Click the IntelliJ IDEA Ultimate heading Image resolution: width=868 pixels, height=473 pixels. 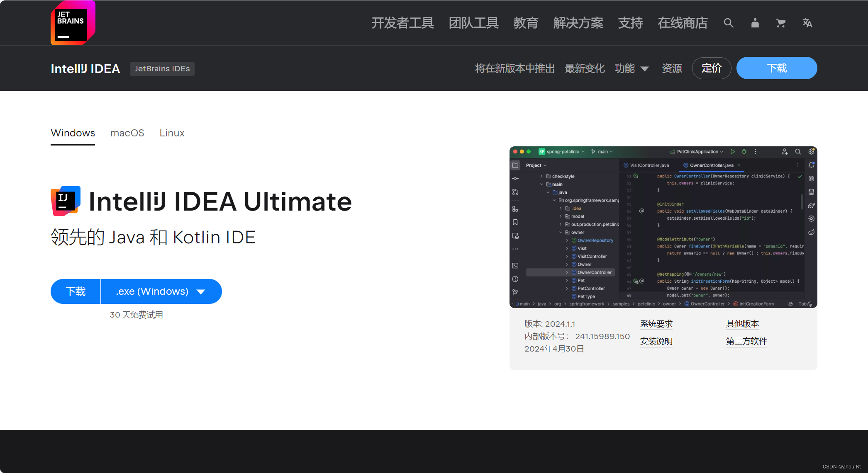tap(220, 201)
